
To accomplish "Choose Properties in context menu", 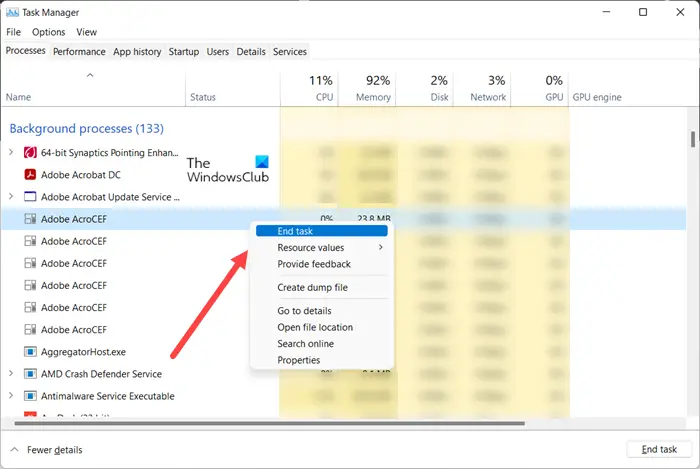I will [x=321, y=360].
